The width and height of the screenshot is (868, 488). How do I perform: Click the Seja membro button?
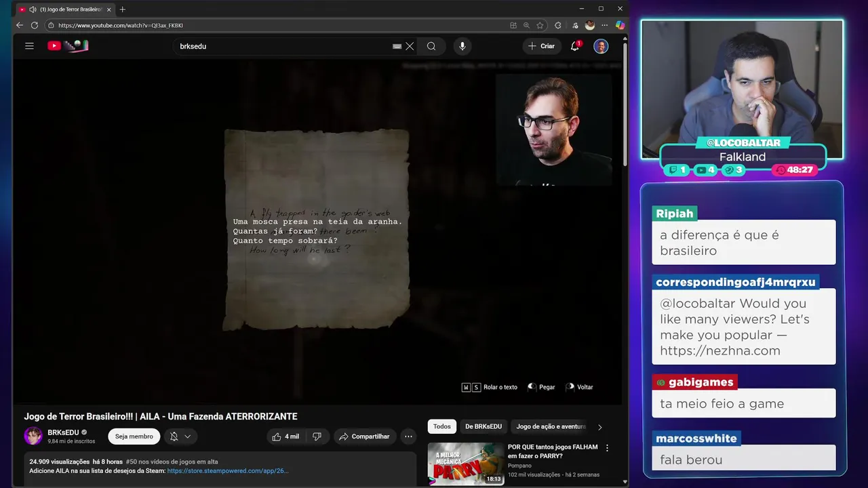click(x=134, y=436)
